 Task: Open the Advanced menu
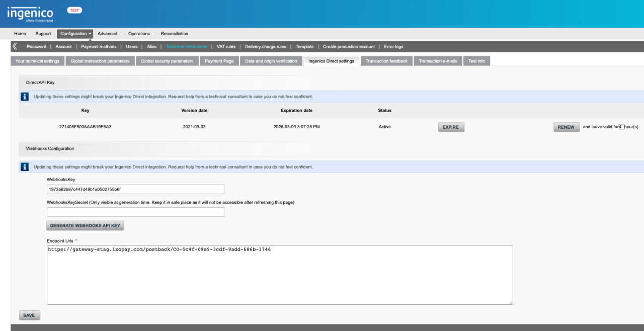click(107, 34)
